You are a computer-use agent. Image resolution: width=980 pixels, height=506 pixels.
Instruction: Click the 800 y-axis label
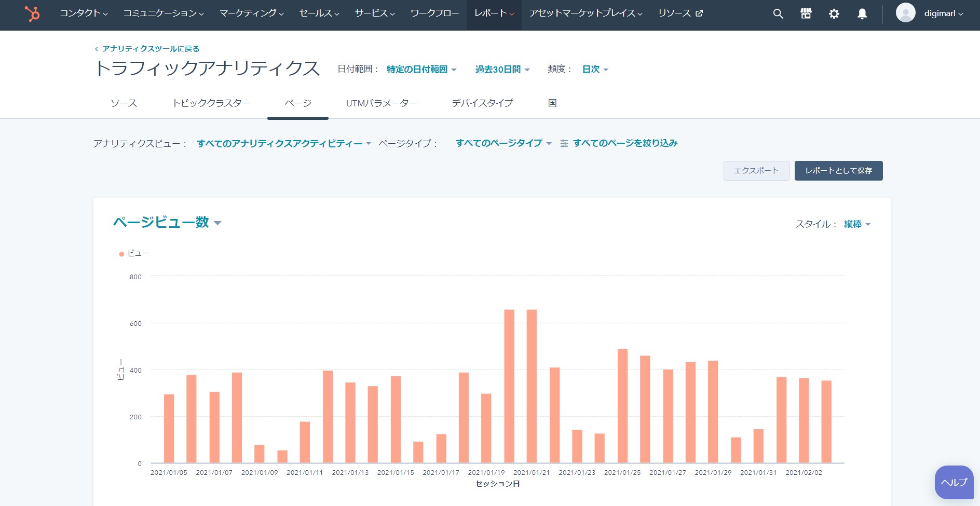tap(135, 277)
